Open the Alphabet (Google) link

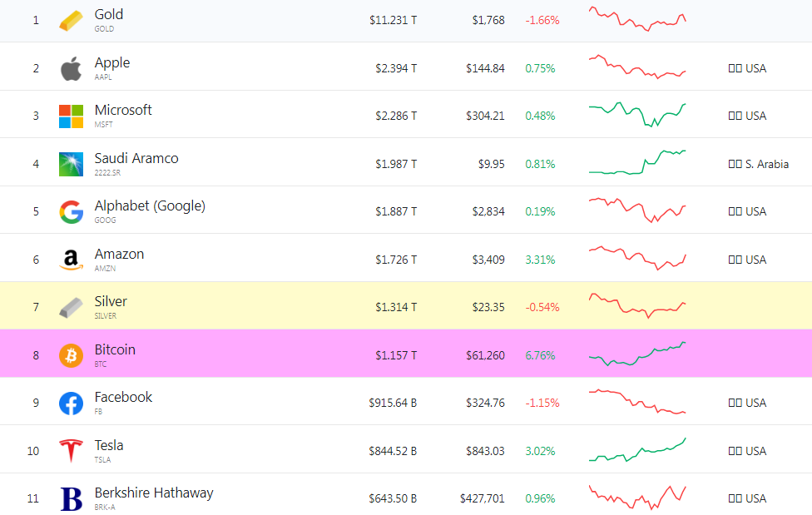(150, 206)
